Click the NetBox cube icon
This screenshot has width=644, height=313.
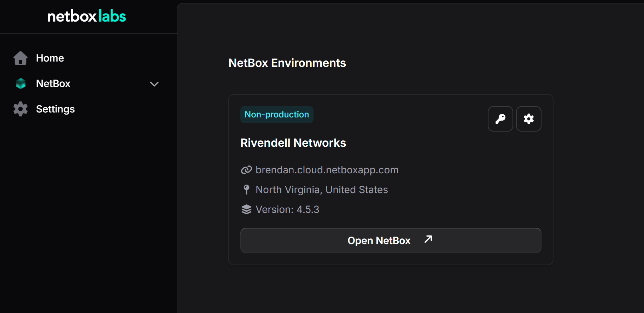[x=21, y=83]
